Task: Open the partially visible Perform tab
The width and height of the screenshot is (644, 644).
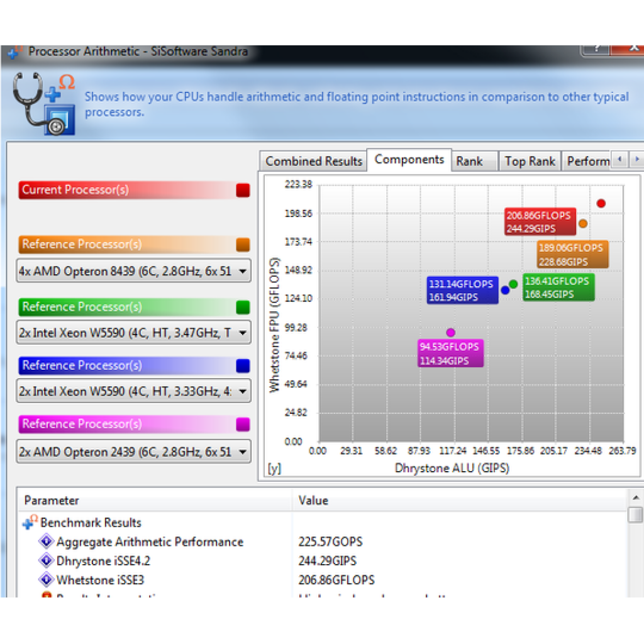Action: (587, 161)
